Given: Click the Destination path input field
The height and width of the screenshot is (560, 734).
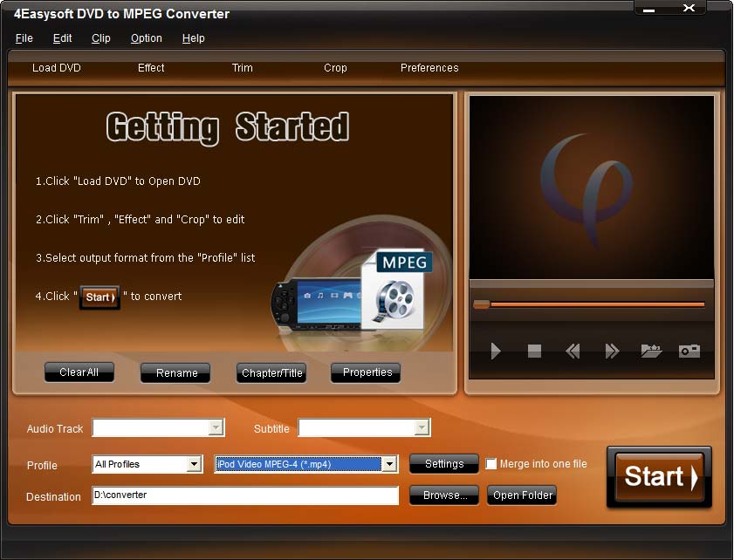Looking at the screenshot, I should [x=244, y=495].
